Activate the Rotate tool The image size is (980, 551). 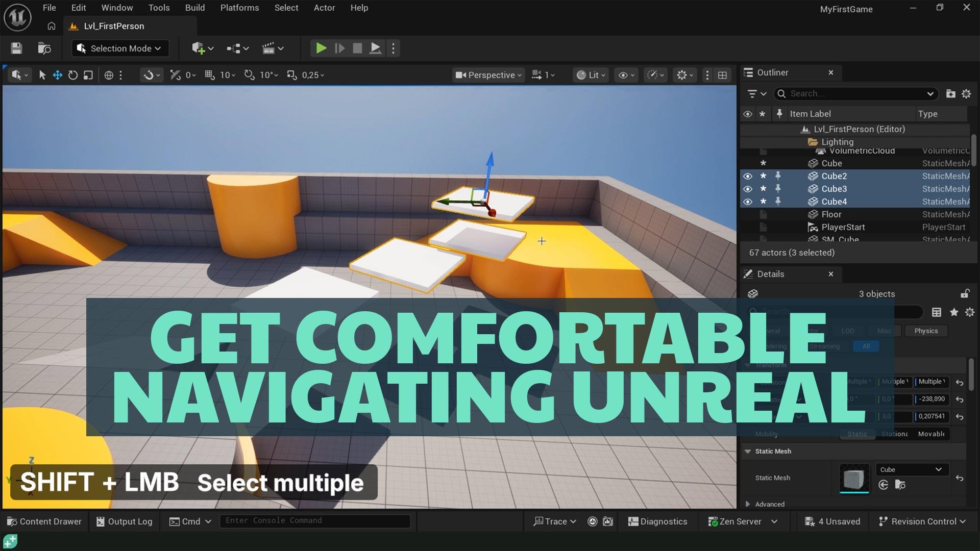pos(73,75)
